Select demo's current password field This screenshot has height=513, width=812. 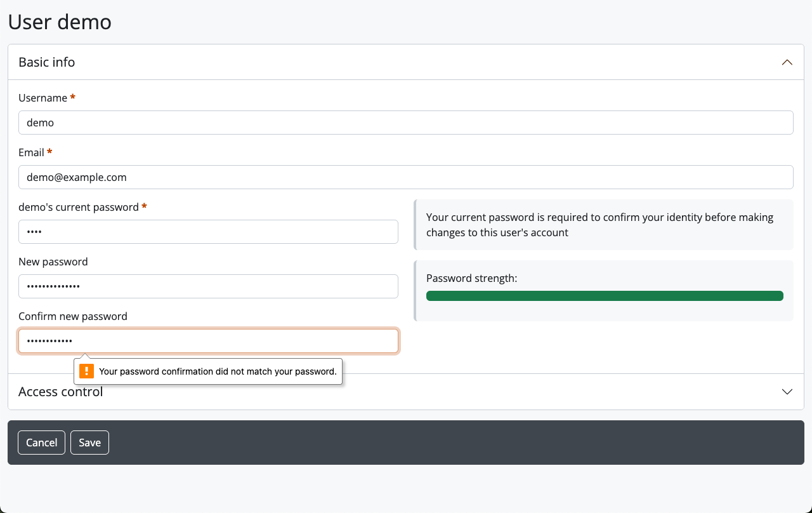click(208, 232)
